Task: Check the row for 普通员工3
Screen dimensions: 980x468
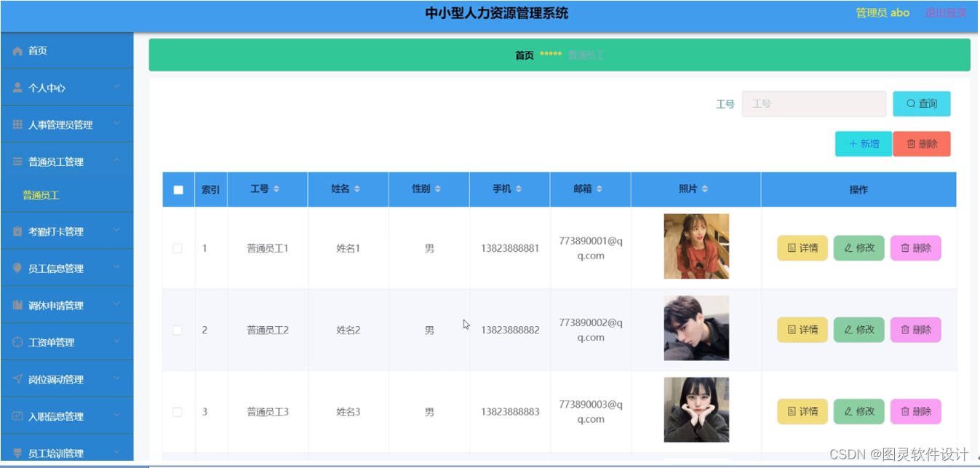Action: click(x=178, y=412)
